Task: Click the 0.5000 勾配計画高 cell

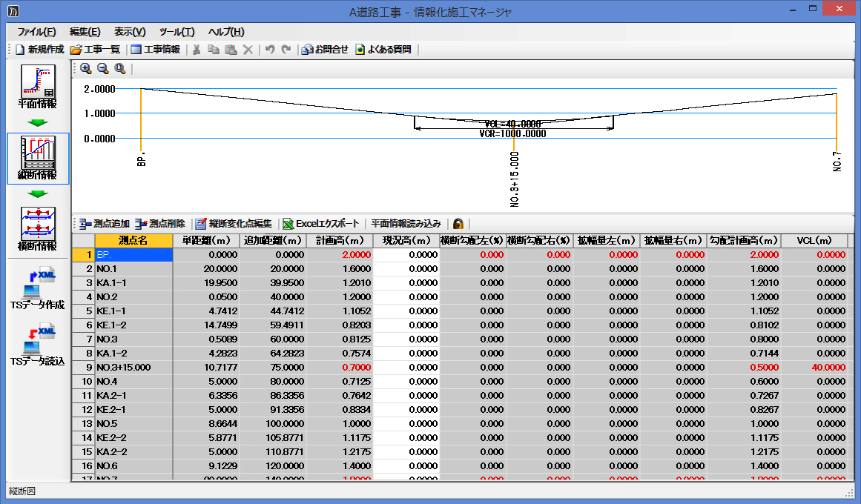Action: click(744, 368)
